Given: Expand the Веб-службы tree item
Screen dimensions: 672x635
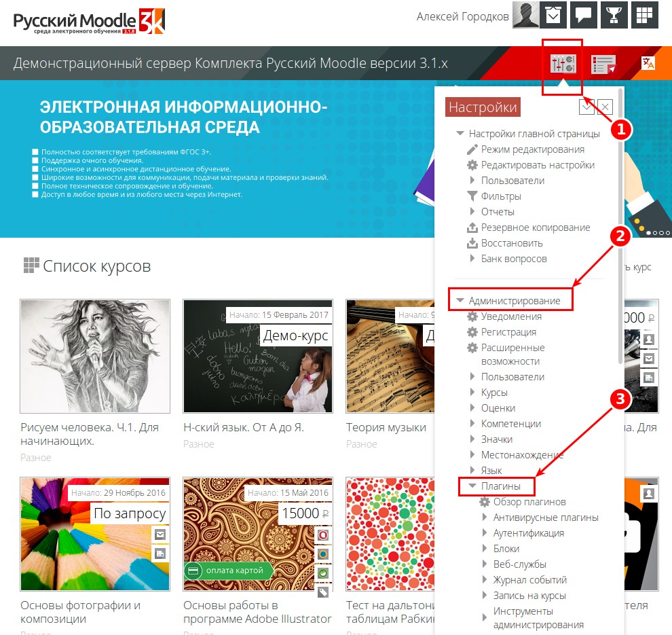Looking at the screenshot, I should point(485,564).
